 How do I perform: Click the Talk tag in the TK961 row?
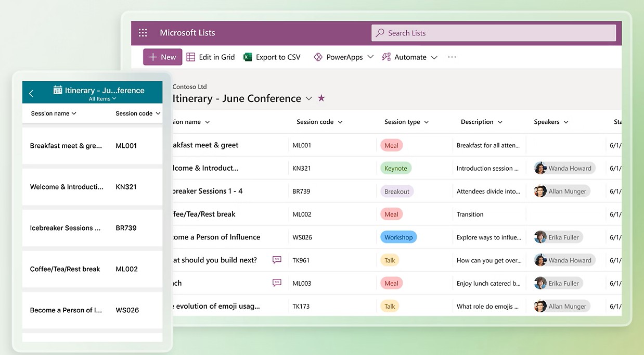(390, 260)
